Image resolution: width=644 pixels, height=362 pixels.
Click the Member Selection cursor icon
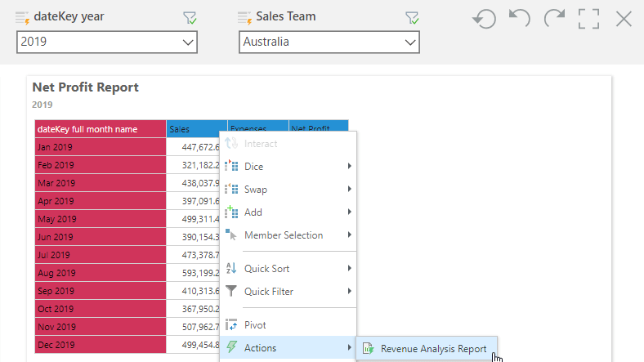pos(231,235)
